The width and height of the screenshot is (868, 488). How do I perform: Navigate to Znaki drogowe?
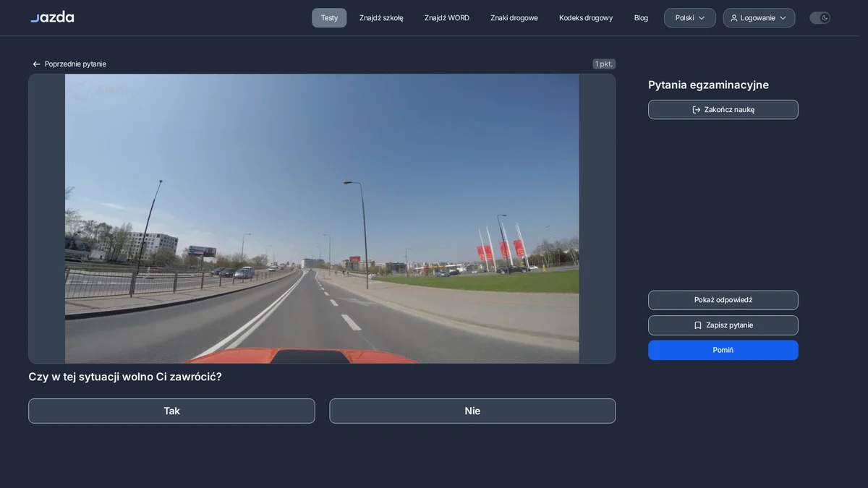coord(514,18)
